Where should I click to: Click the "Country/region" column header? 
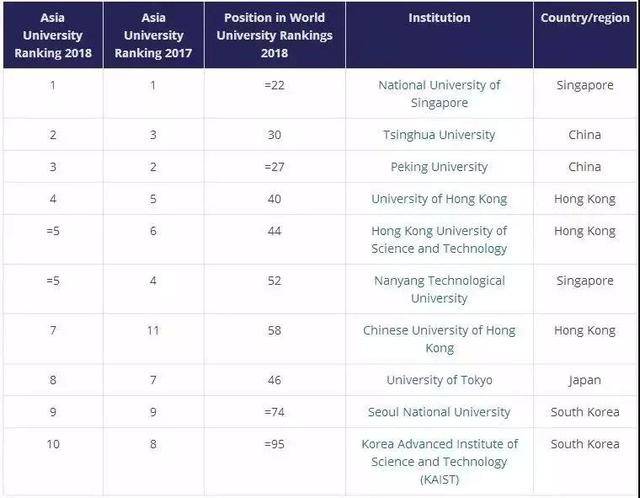click(585, 19)
